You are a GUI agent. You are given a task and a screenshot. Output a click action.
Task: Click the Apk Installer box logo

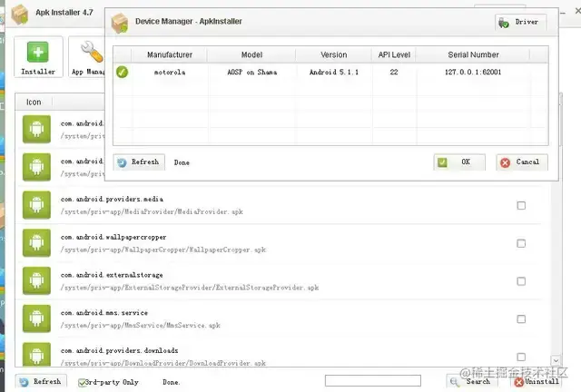coord(20,15)
